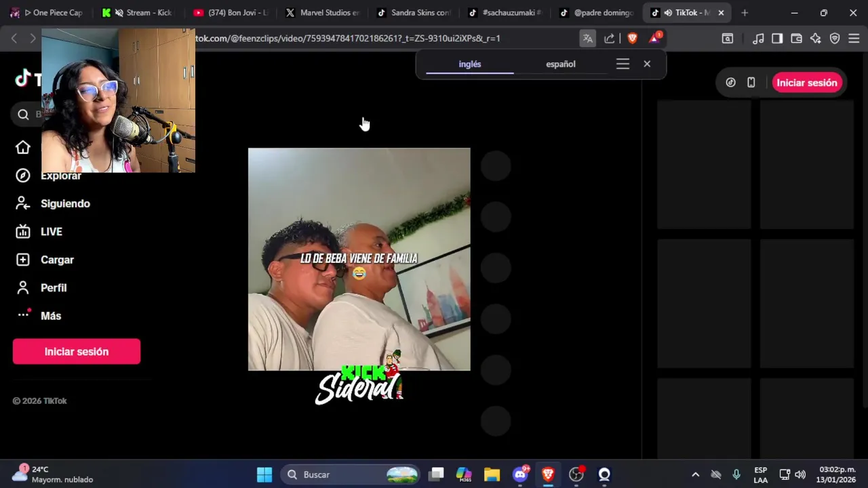
Task: Click top-right Iniciar sesión button
Action: [806, 83]
